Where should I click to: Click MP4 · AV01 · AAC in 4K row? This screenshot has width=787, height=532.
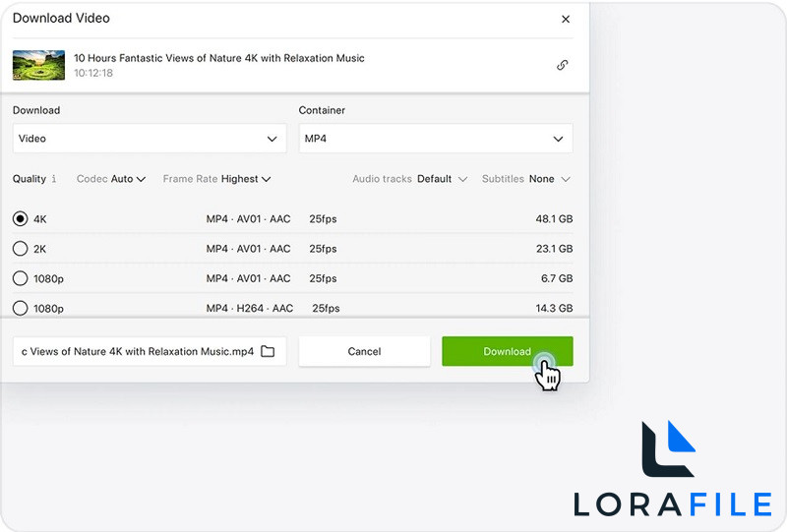[x=249, y=219]
